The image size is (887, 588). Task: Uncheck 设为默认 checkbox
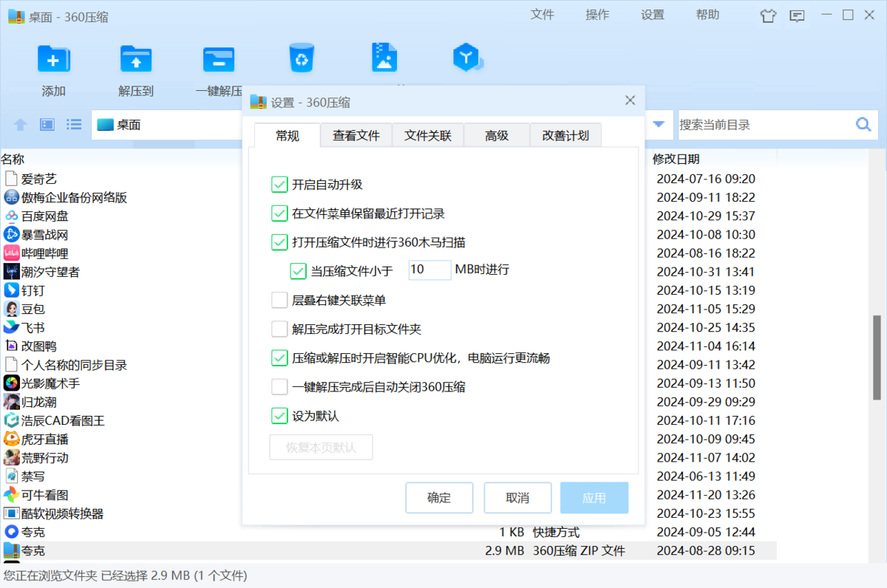pyautogui.click(x=279, y=416)
